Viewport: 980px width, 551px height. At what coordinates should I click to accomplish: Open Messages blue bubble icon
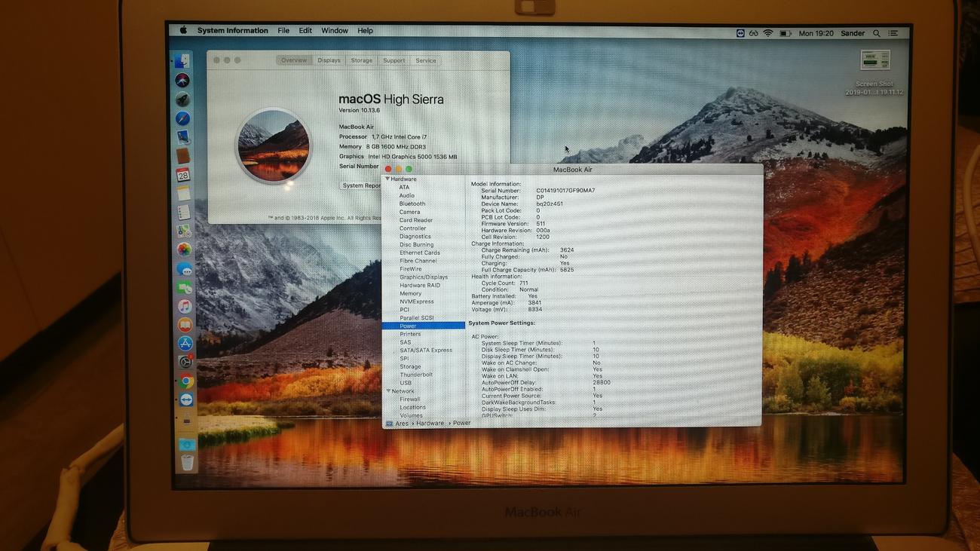pos(184,268)
